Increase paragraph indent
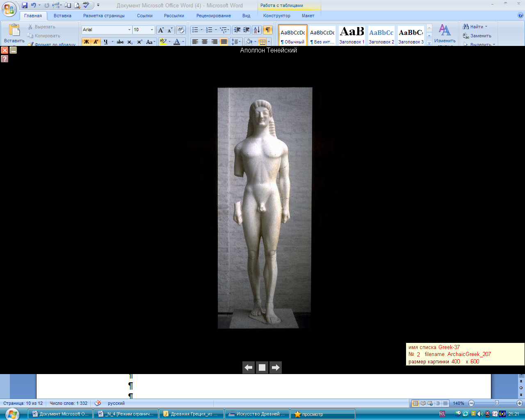The image size is (525, 420). [x=246, y=30]
